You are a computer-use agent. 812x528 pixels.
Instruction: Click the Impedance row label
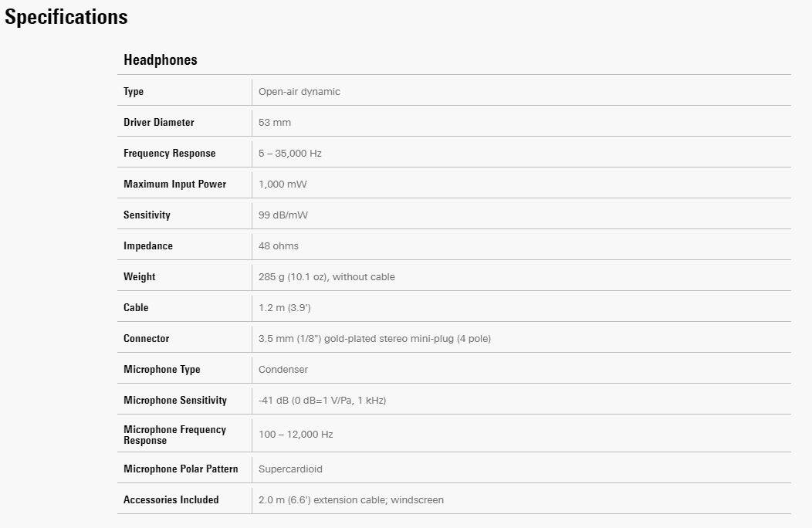click(148, 246)
